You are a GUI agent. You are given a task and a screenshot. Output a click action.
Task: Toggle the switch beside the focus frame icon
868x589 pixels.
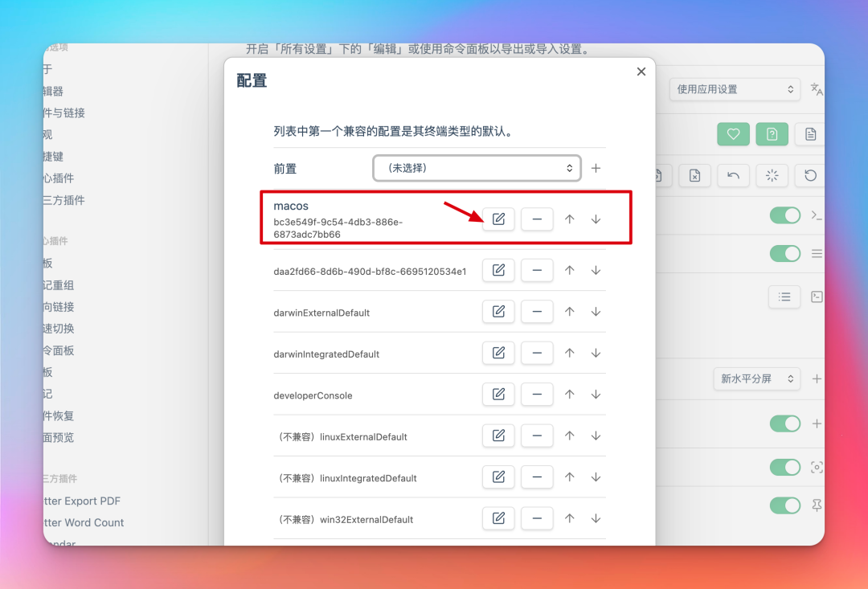[x=785, y=467]
